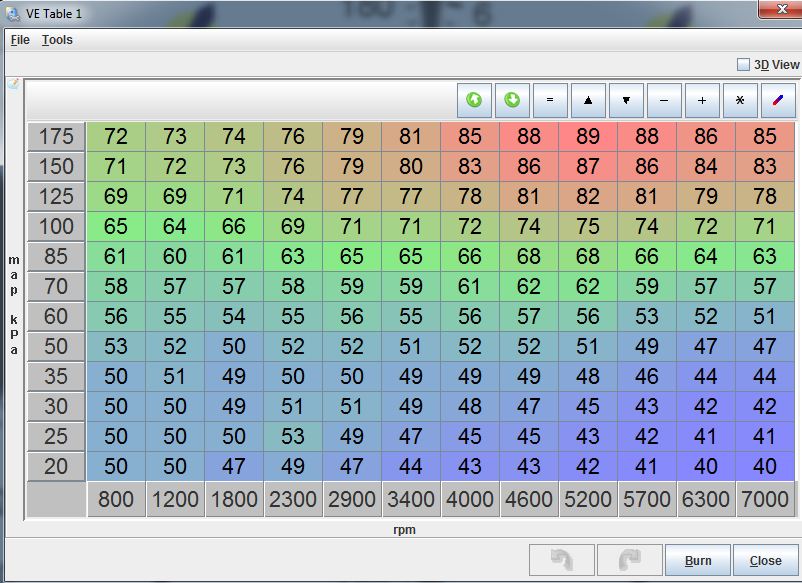Select cell 44 at 20 kPa, 3400 rpm
This screenshot has width=802, height=583.
(x=411, y=466)
